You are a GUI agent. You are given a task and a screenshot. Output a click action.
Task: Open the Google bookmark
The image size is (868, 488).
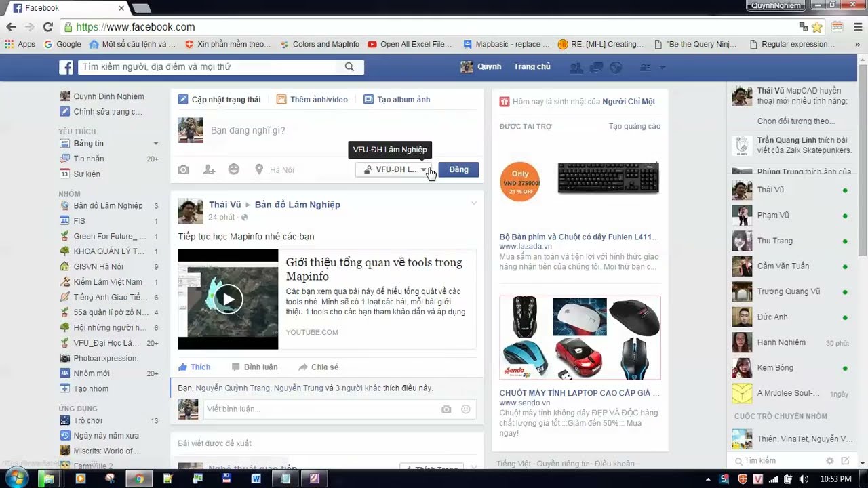pos(62,44)
